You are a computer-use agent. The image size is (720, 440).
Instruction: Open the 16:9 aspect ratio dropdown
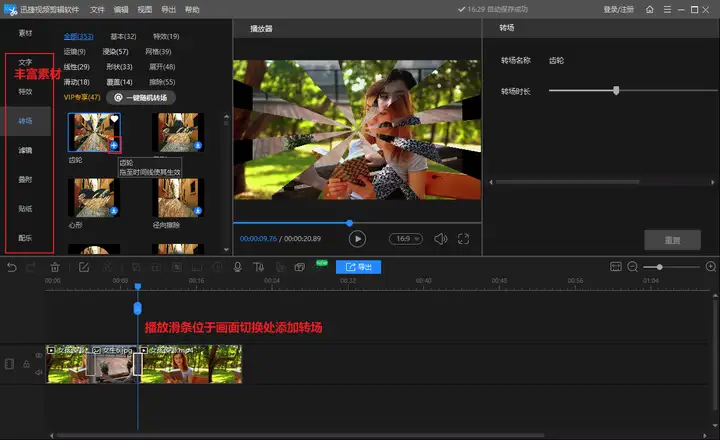405,239
